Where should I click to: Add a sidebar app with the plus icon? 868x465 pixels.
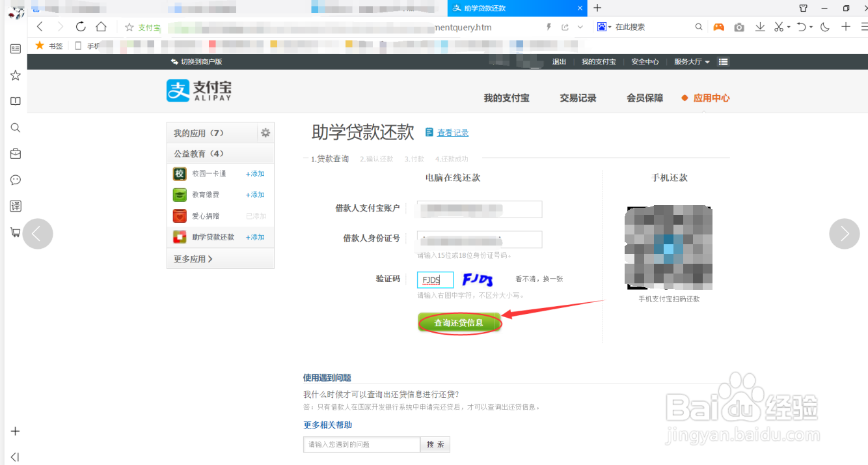(x=16, y=431)
